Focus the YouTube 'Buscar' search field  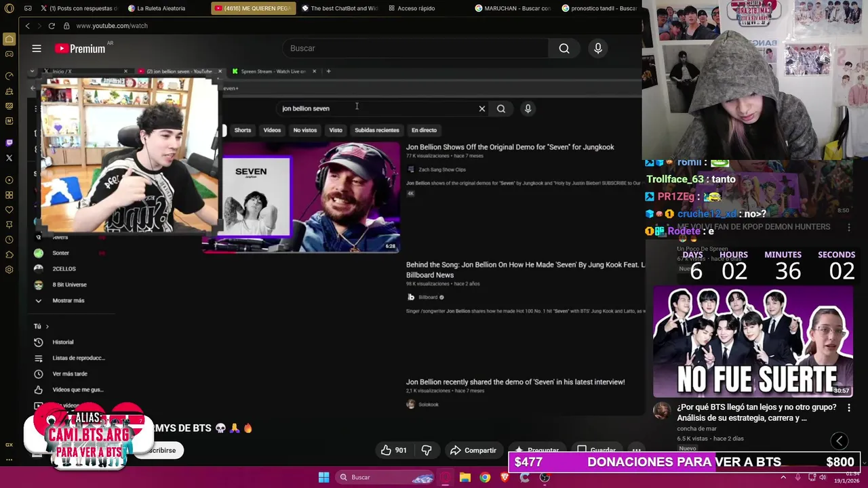(416, 48)
